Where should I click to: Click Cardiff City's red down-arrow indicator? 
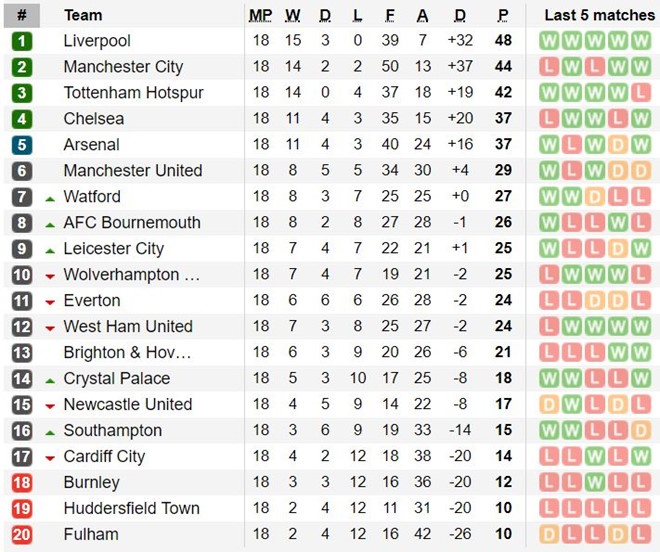click(49, 457)
